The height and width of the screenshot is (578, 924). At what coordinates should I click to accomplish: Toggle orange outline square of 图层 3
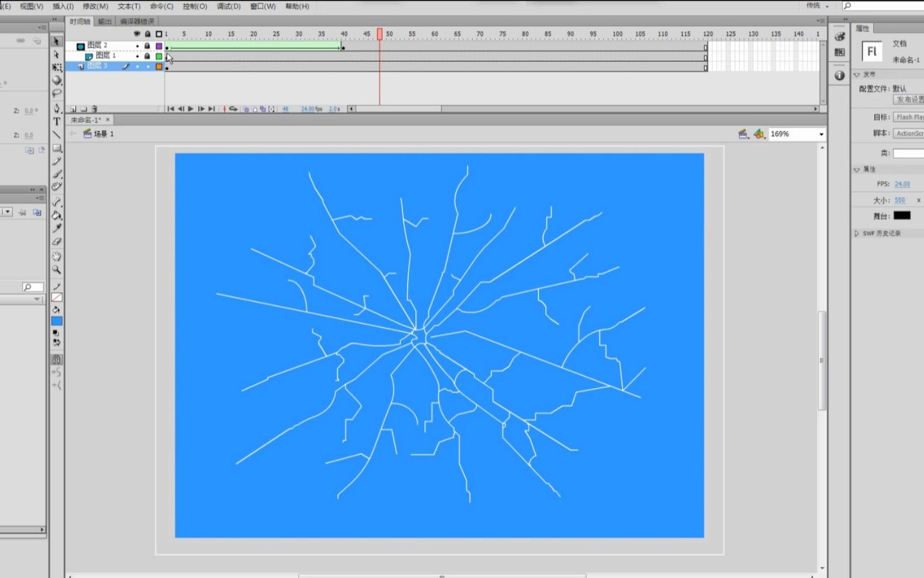(x=158, y=66)
